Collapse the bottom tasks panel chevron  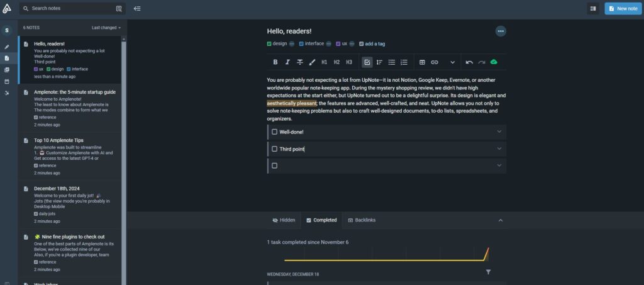pos(500,221)
